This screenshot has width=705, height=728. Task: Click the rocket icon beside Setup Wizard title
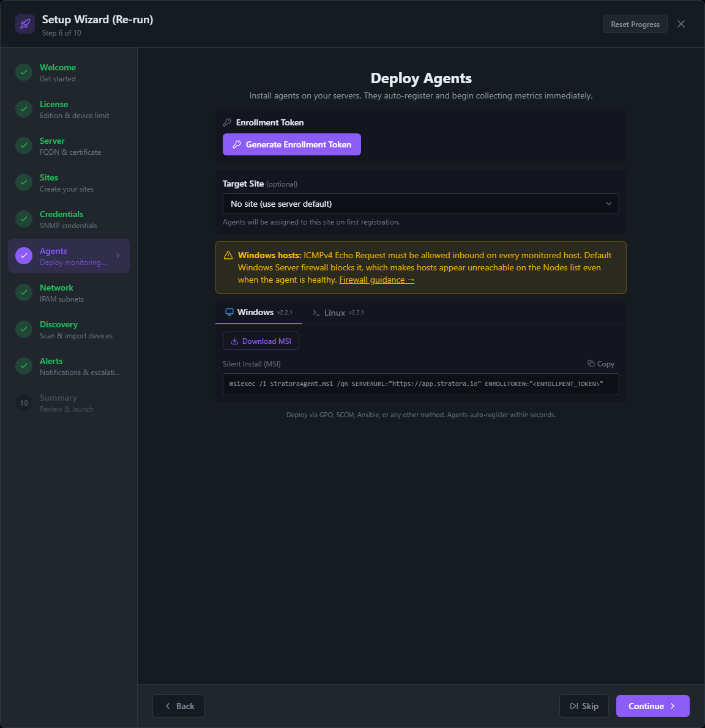[25, 24]
